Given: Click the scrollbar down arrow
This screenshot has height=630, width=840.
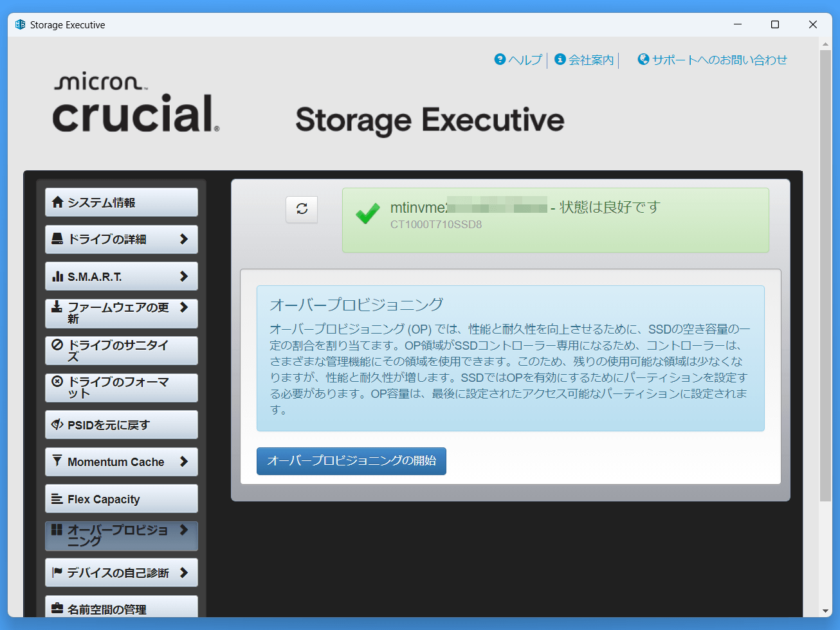Looking at the screenshot, I should pyautogui.click(x=826, y=611).
